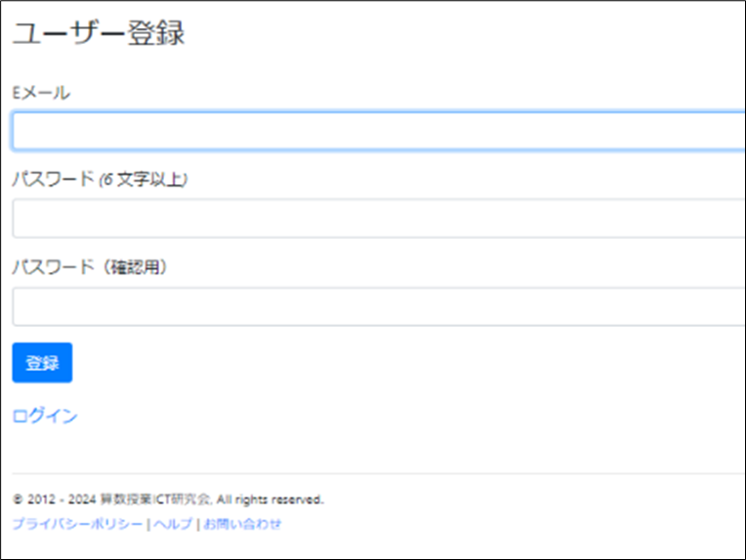Open the ヘルプ footer link
Screen dimensions: 746x560
[x=173, y=524]
